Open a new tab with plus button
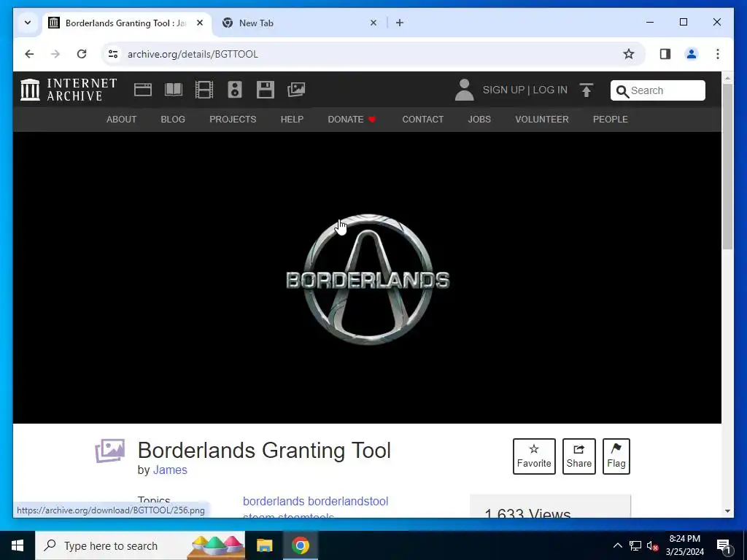Screen dimensions: 747x560 [400, 23]
